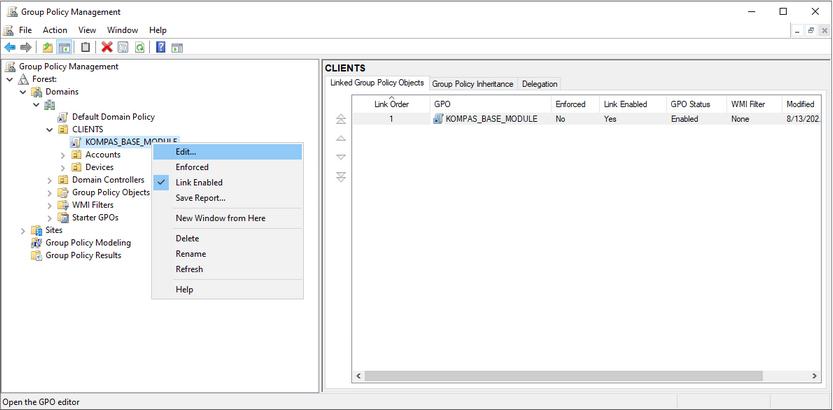Toggle Enforced in the context menu
Viewport: 833px width, 410px height.
pos(227,167)
